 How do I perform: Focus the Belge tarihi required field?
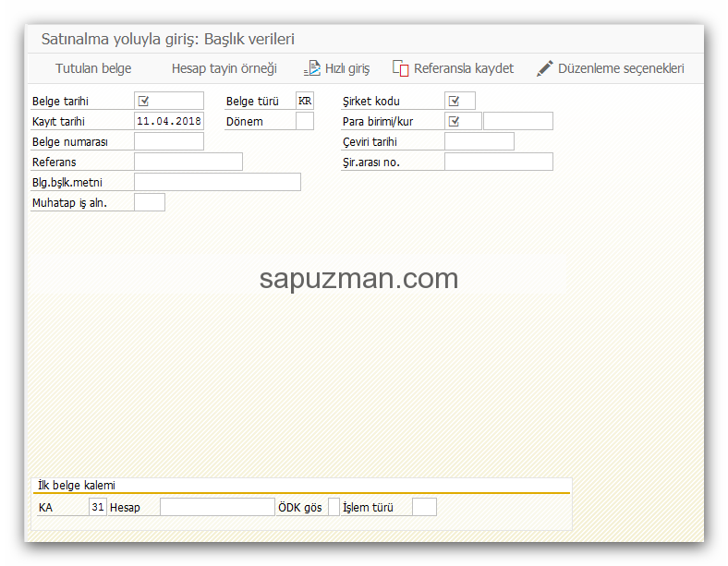pyautogui.click(x=169, y=101)
